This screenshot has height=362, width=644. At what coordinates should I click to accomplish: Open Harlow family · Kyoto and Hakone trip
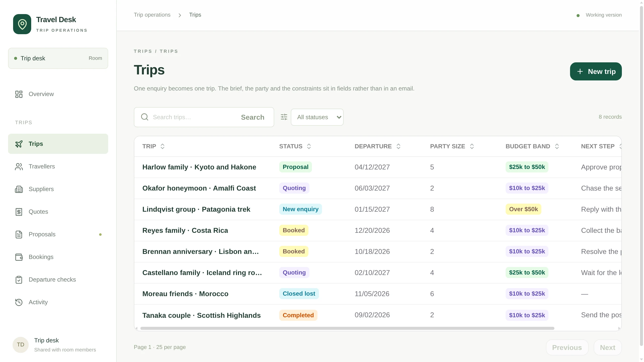199,167
